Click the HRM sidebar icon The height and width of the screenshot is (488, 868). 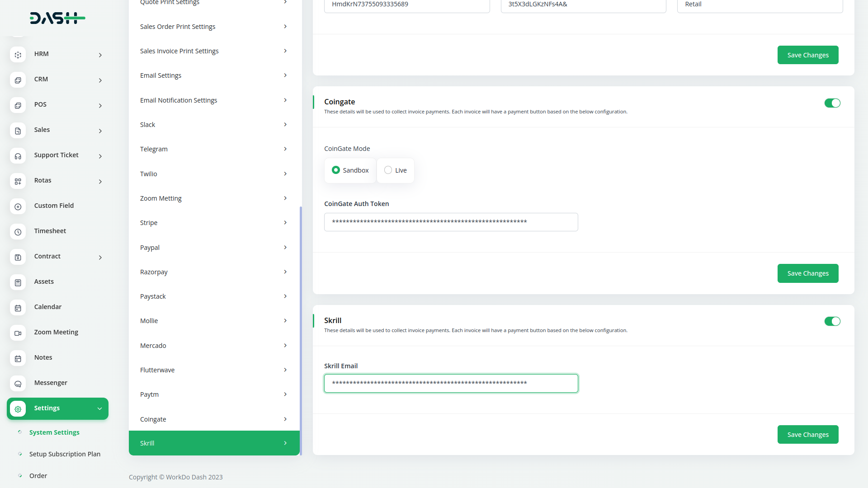tap(18, 55)
